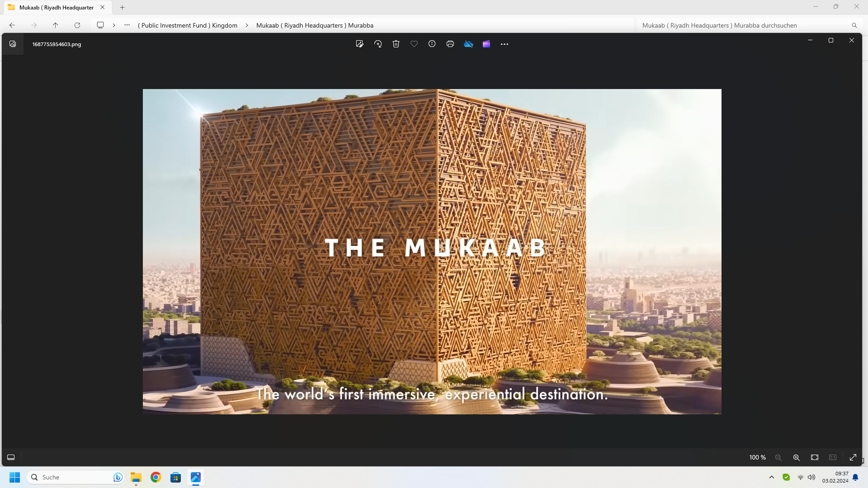The image size is (868, 488).
Task: Expand the breadcrumb chevron after PC icon
Action: tap(114, 25)
